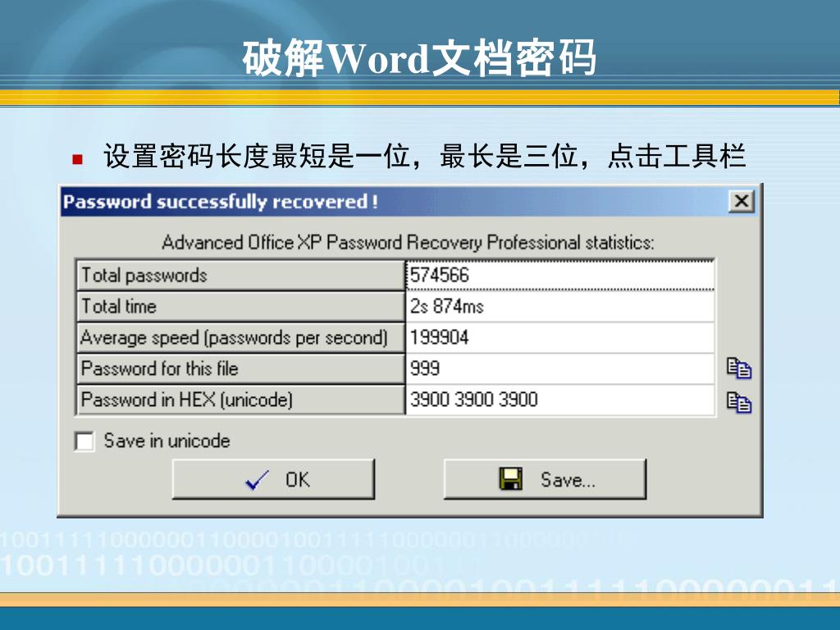Select the recovered password value 999
840x630 pixels.
pyautogui.click(x=559, y=368)
